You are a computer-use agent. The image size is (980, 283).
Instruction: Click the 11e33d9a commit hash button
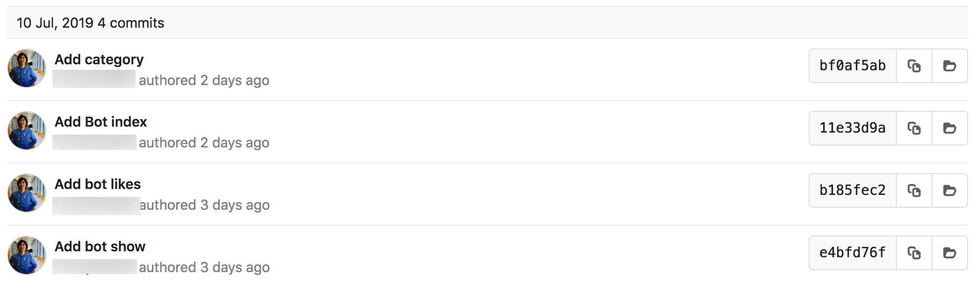tap(852, 128)
